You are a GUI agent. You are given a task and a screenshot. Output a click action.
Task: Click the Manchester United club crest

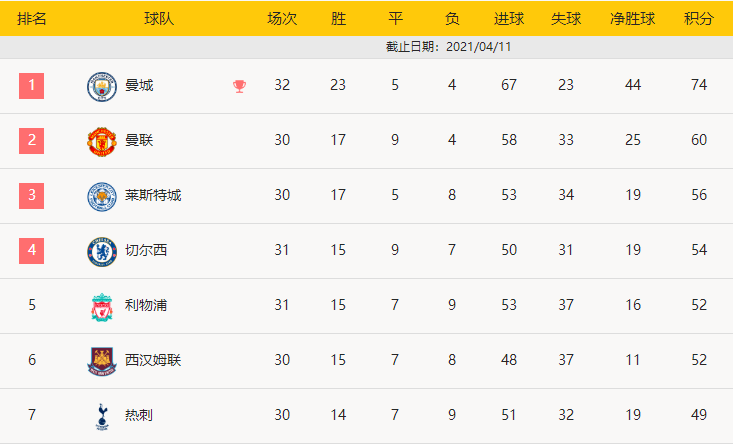(x=102, y=141)
